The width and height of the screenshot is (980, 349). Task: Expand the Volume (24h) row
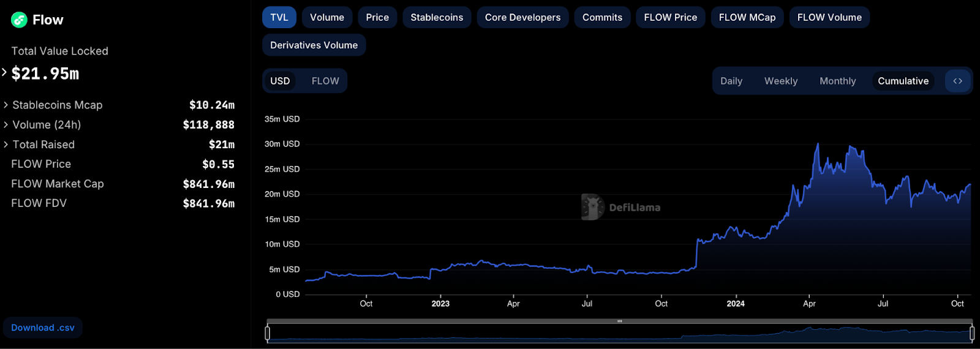click(6, 124)
